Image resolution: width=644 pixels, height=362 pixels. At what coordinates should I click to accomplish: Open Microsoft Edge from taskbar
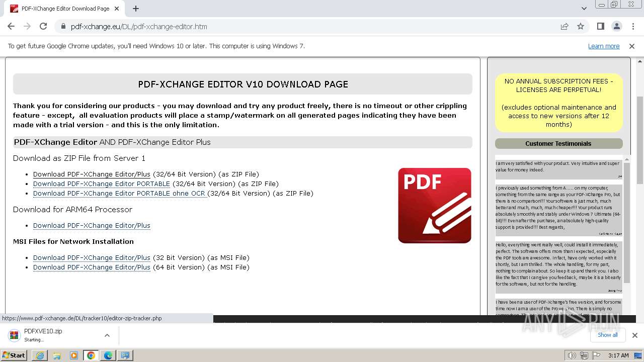coord(108,355)
